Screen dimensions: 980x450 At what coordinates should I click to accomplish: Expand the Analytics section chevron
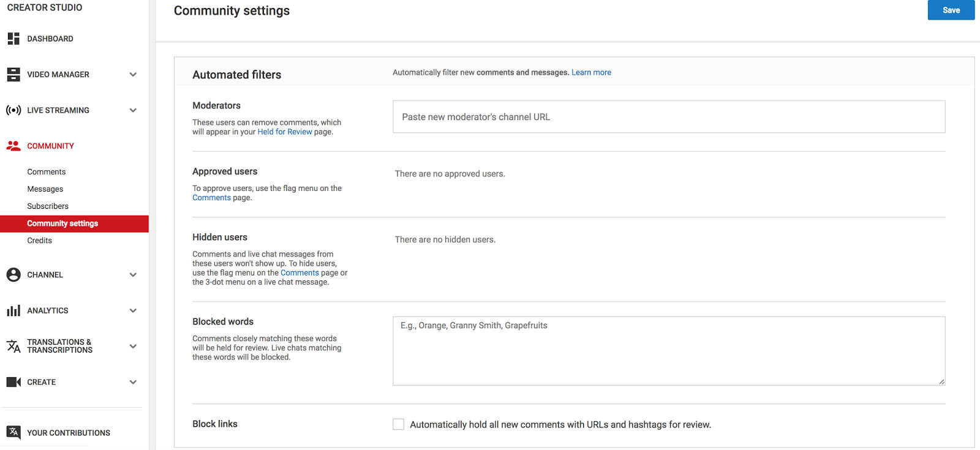point(133,310)
